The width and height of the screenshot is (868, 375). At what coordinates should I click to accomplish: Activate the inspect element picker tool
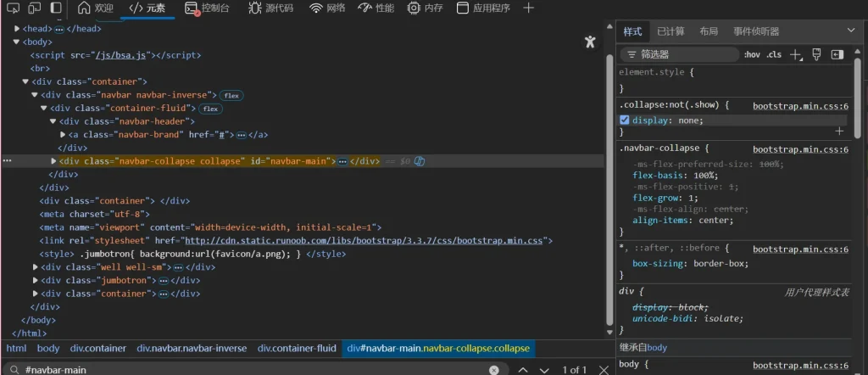[13, 8]
